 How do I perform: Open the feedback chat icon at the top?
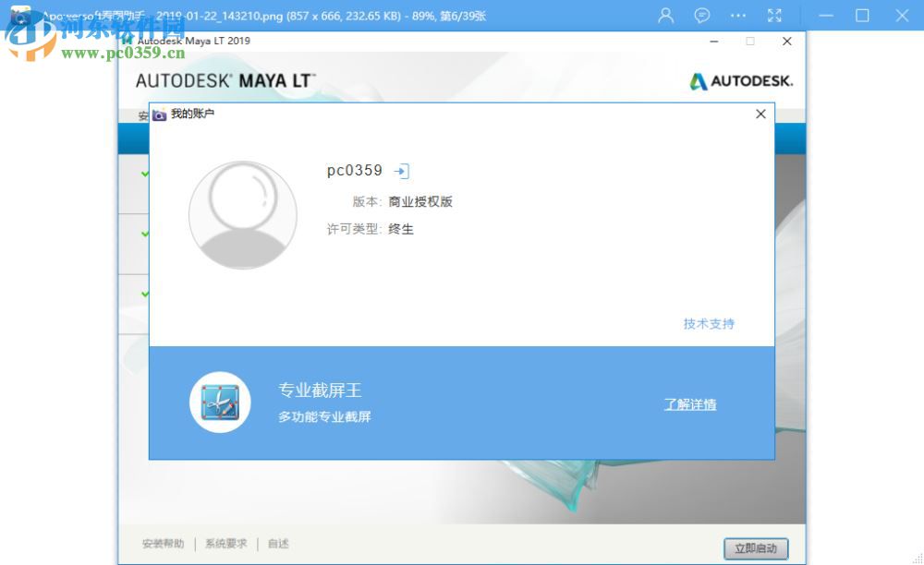tap(702, 16)
